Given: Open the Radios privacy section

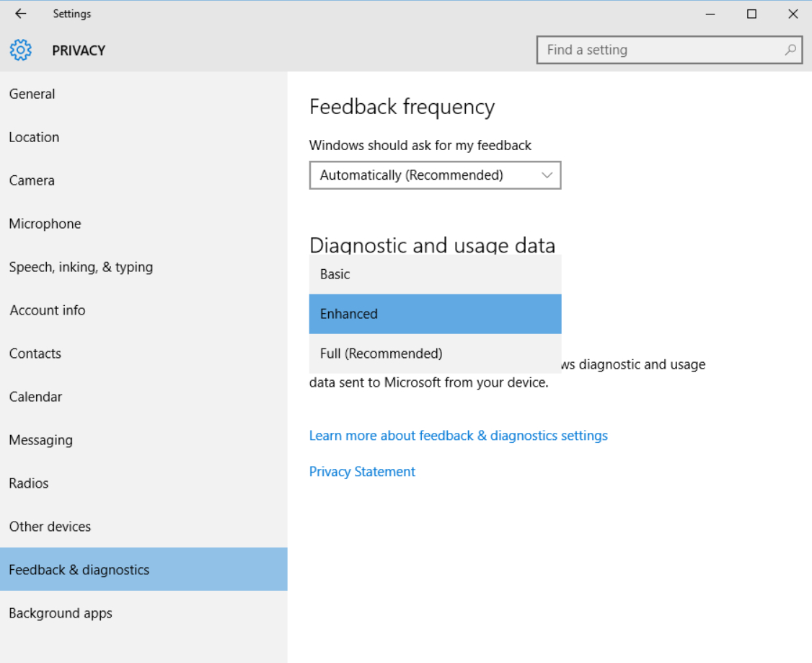Looking at the screenshot, I should click(144, 483).
